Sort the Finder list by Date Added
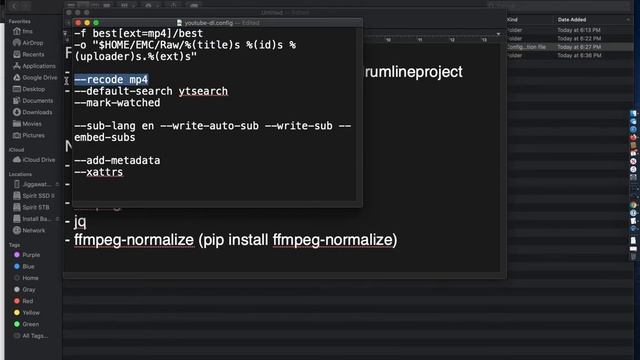This screenshot has width=640, height=360. [x=572, y=20]
